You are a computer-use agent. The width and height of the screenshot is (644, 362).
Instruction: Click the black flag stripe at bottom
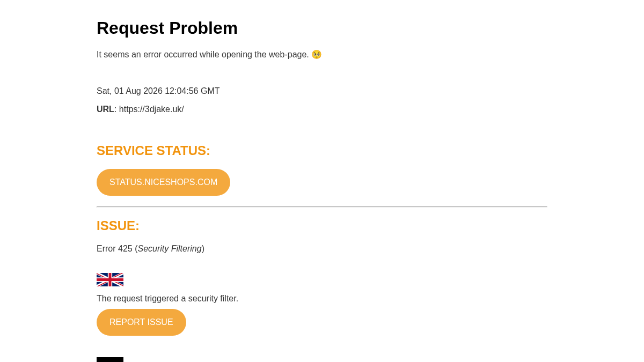point(110,359)
